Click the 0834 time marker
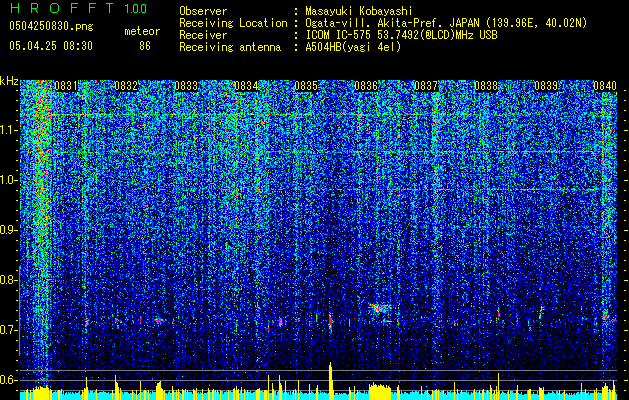This screenshot has width=629, height=400. [x=246, y=86]
